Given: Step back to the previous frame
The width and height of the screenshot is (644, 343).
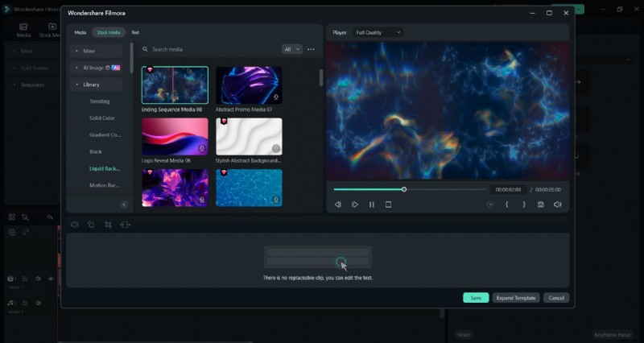Looking at the screenshot, I should tap(338, 205).
